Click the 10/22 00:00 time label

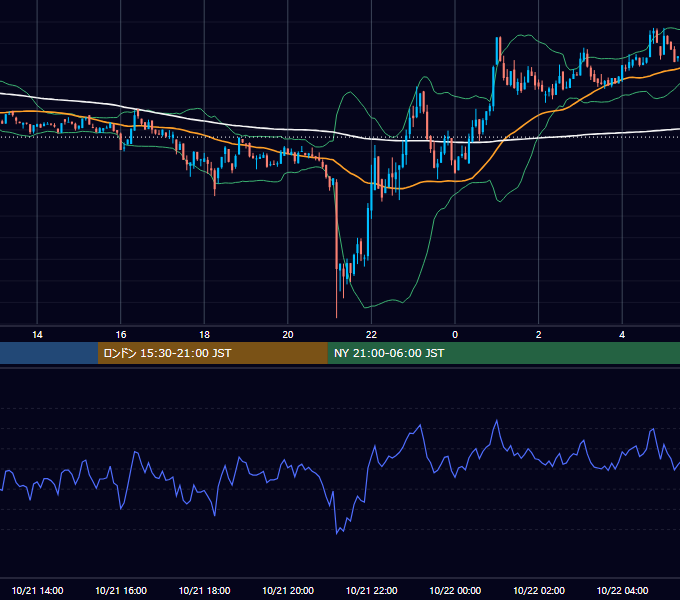coord(455,590)
